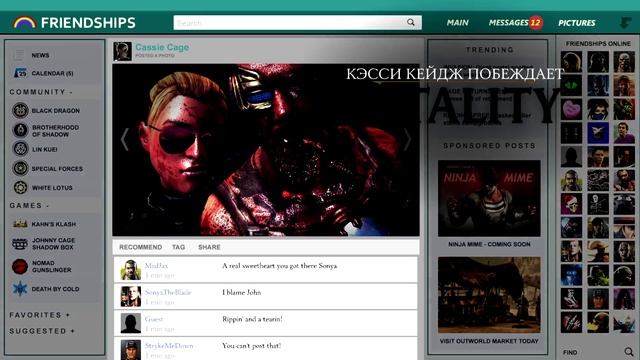The image size is (640, 360).
Task: Open Cassie Cage's posted photo
Action: (266, 150)
